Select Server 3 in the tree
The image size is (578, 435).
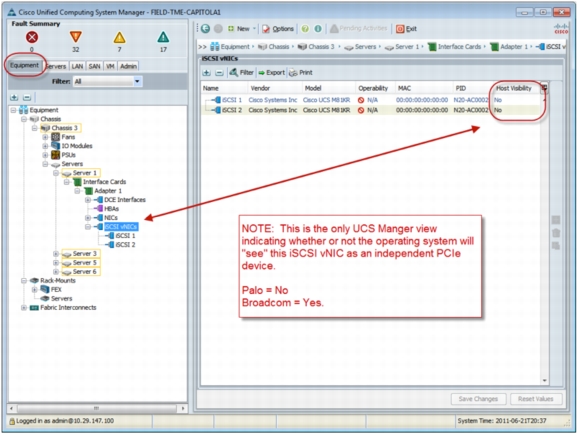[x=84, y=254]
